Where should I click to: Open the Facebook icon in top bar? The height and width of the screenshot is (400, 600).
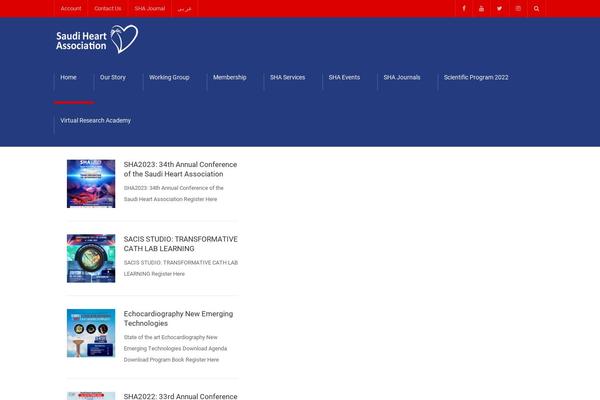tap(464, 8)
